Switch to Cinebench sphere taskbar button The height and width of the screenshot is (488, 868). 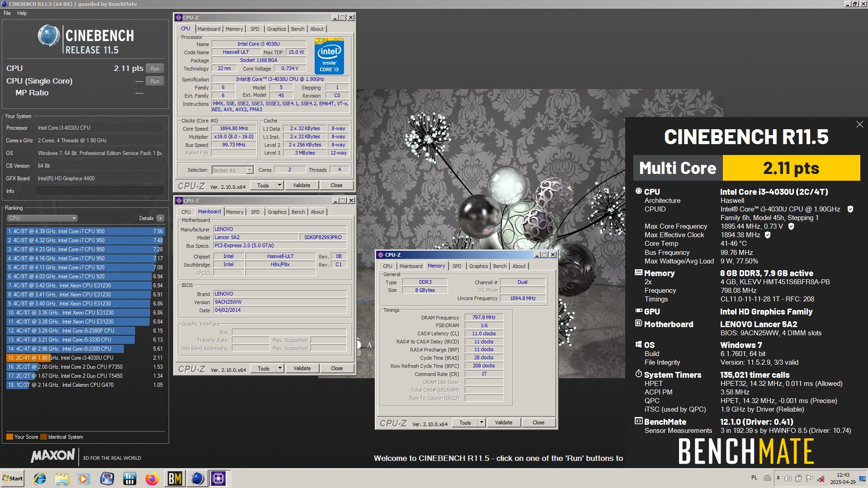(x=197, y=478)
